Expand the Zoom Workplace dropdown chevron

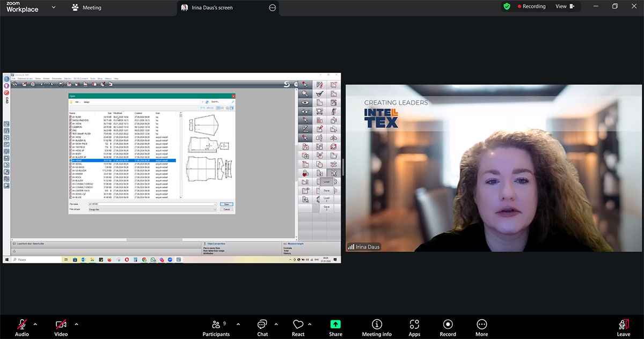[x=53, y=8]
